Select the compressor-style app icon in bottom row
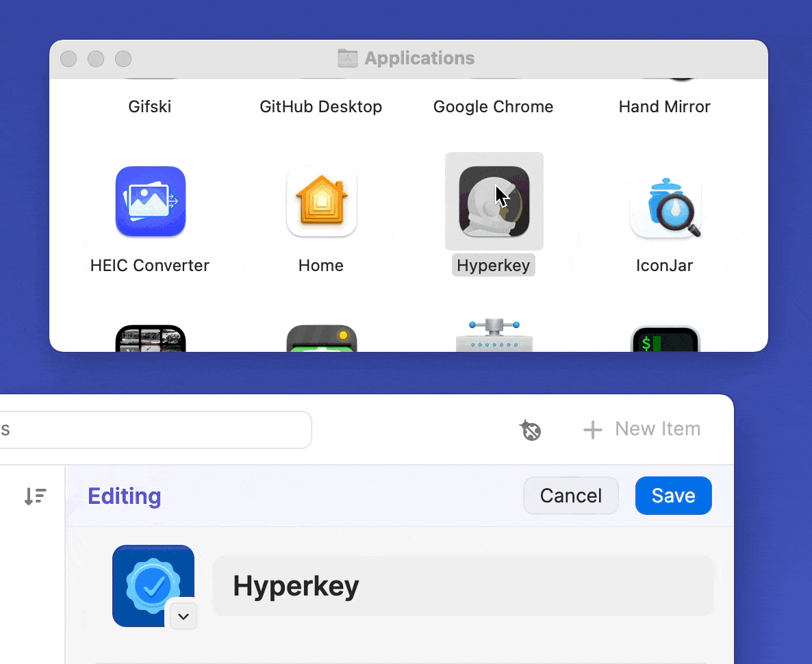 [494, 335]
